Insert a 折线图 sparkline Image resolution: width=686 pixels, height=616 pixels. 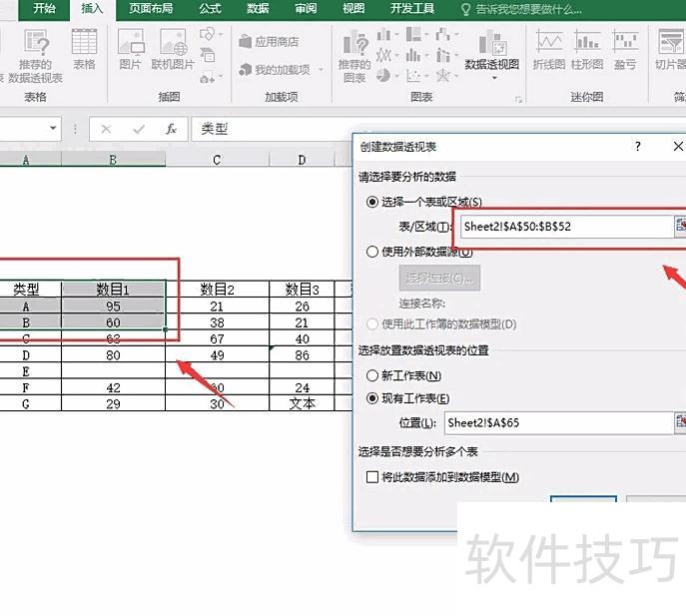point(549,50)
